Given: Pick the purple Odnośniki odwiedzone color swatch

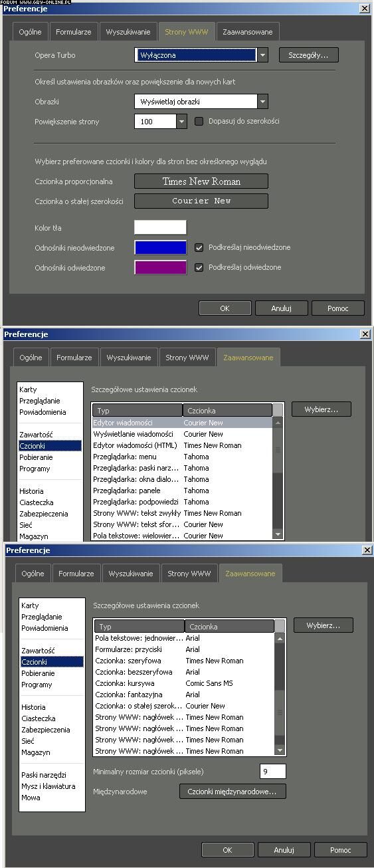Looking at the screenshot, I should (161, 268).
